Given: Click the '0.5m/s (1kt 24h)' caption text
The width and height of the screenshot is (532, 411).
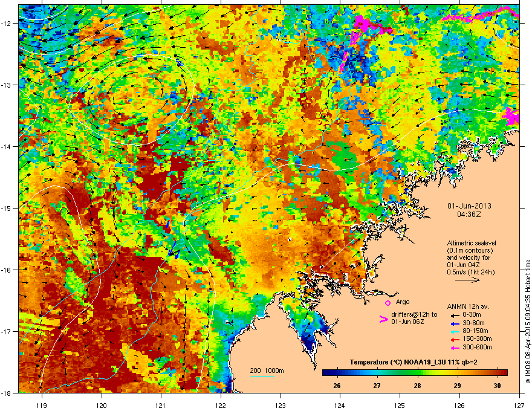Looking at the screenshot, I should tap(470, 273).
